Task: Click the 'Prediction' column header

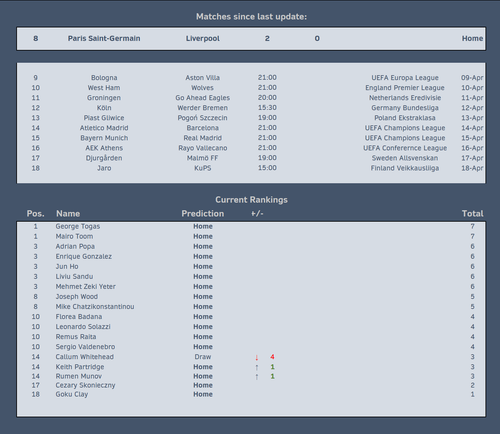Action: [x=203, y=214]
